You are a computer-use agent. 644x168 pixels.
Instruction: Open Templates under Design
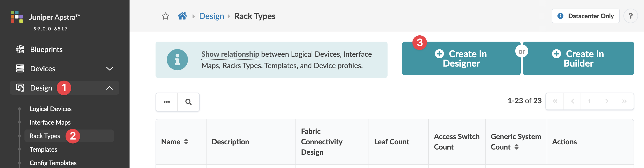(43, 149)
